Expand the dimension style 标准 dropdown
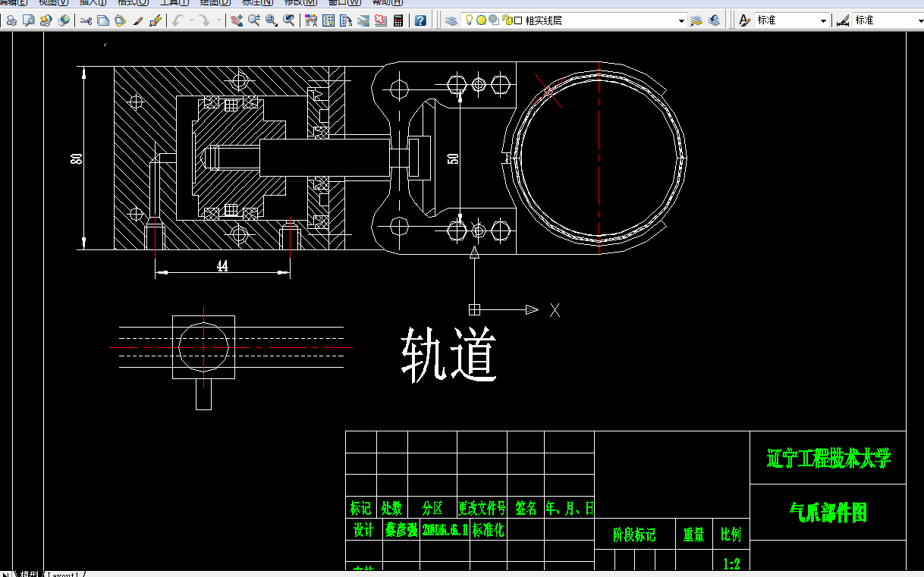The image size is (924, 577). [919, 20]
